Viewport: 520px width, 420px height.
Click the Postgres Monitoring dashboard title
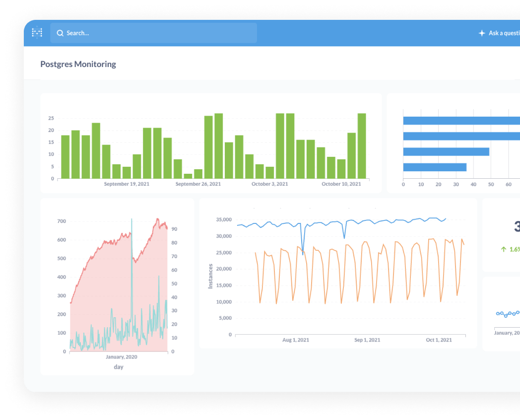(78, 64)
